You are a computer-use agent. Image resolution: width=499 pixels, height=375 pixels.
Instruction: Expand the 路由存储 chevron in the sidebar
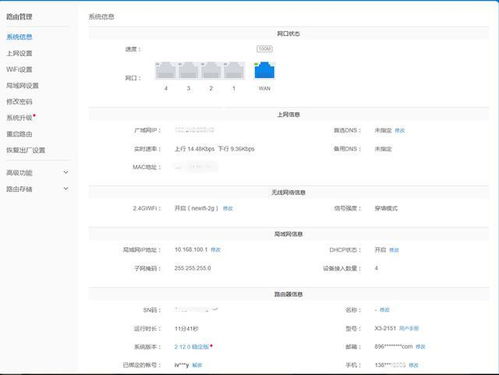point(66,189)
